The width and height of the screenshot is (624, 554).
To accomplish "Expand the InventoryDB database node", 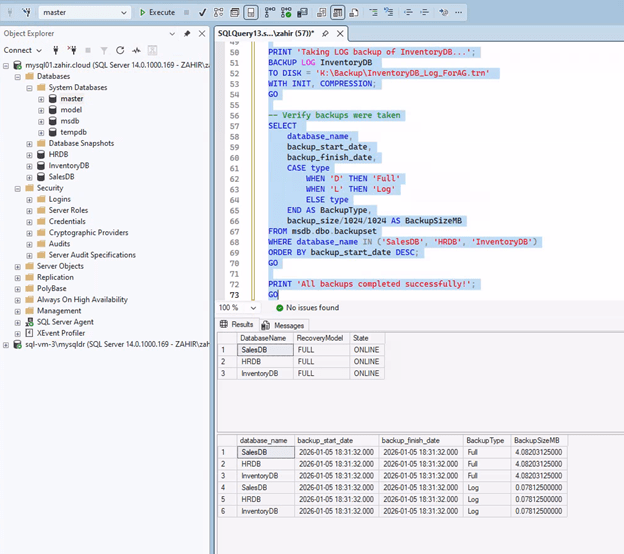I will (x=30, y=166).
